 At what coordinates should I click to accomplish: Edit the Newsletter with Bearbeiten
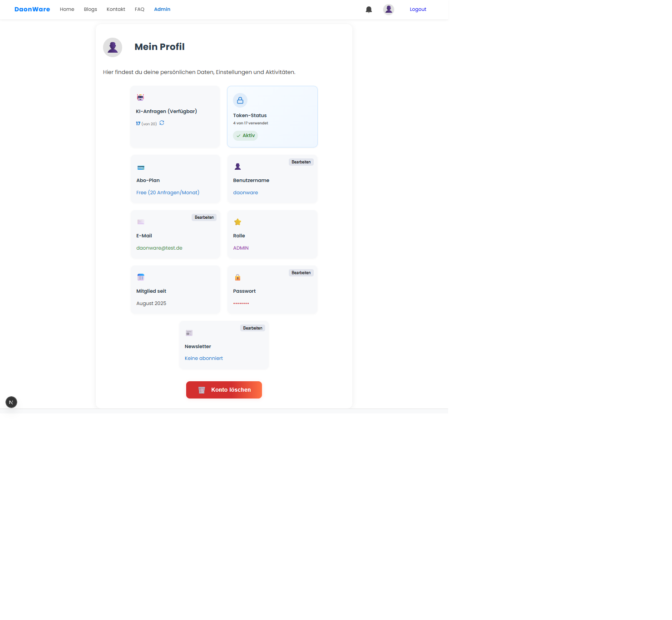252,328
